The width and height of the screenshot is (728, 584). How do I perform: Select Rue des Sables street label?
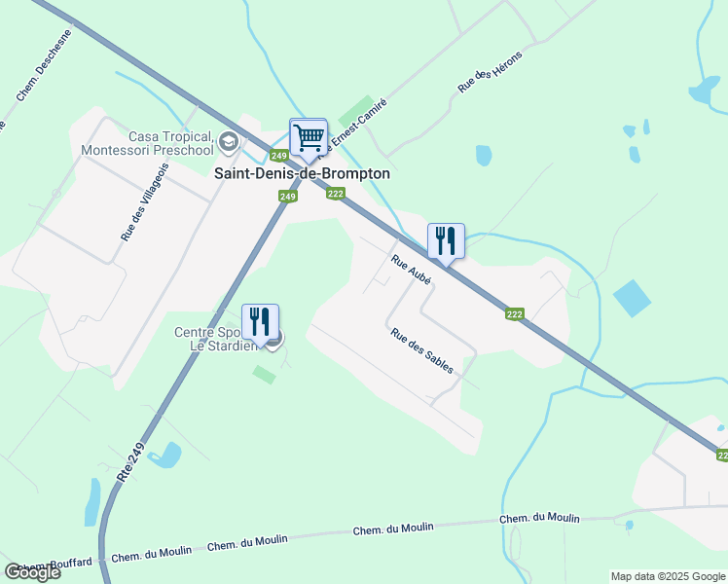coord(421,351)
